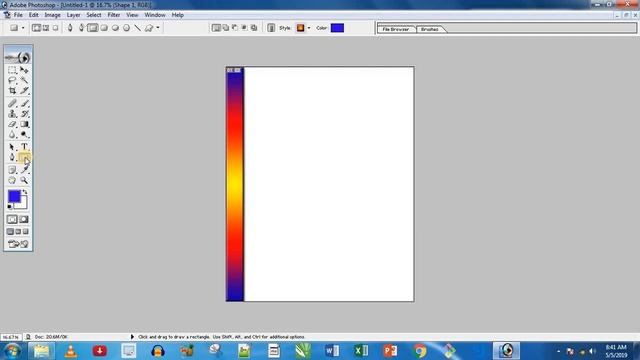Select the Eraser tool

12,124
